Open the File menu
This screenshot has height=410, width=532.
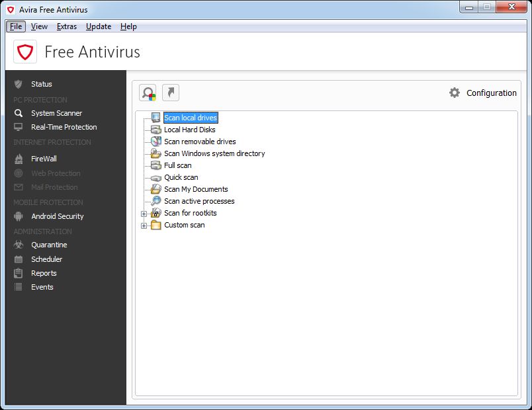click(x=16, y=26)
